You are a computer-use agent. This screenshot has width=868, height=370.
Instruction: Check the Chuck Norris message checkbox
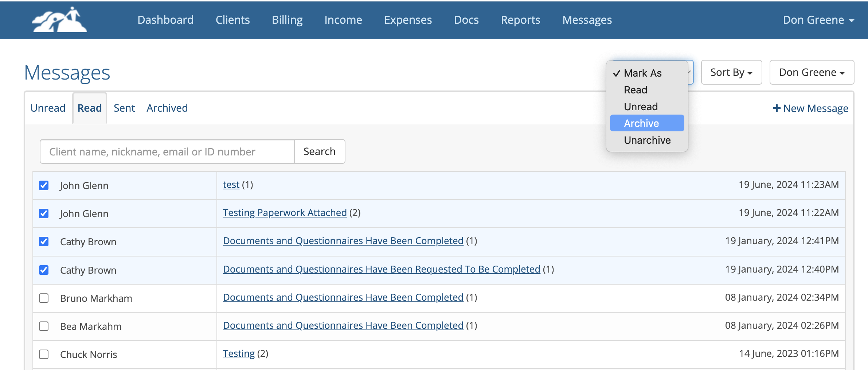click(x=44, y=354)
